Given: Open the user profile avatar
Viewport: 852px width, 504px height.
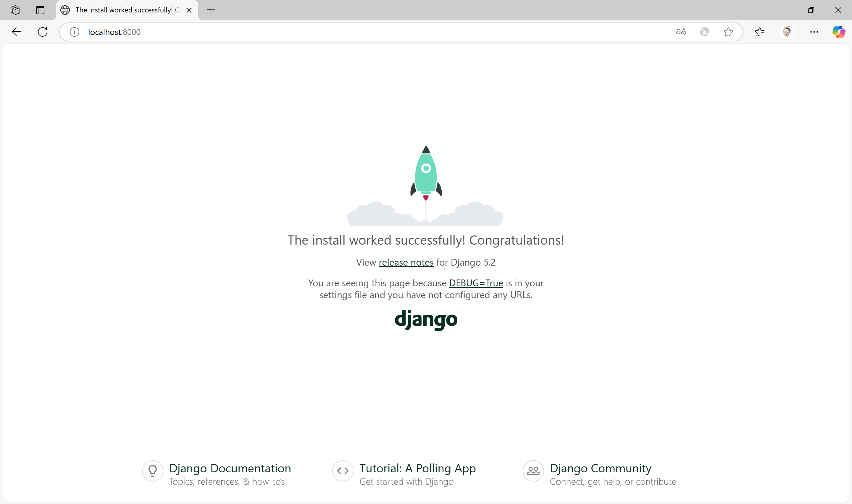Looking at the screenshot, I should pyautogui.click(x=787, y=32).
